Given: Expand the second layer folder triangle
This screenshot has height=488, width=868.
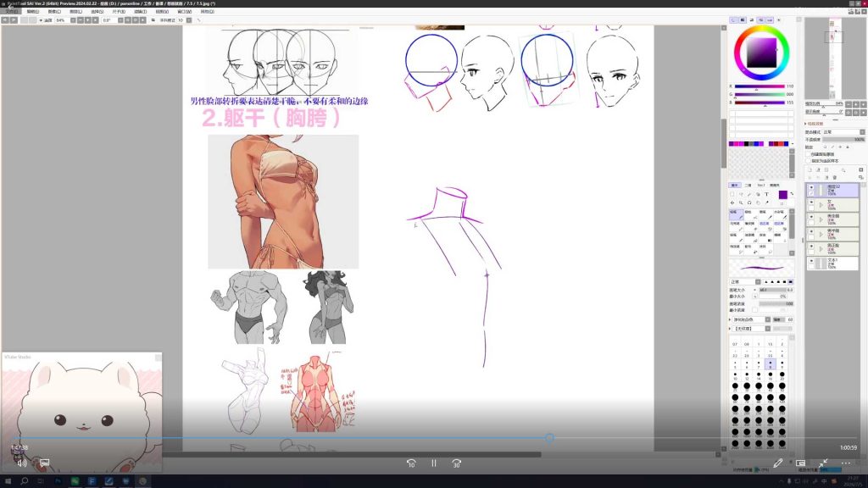Looking at the screenshot, I should (821, 205).
